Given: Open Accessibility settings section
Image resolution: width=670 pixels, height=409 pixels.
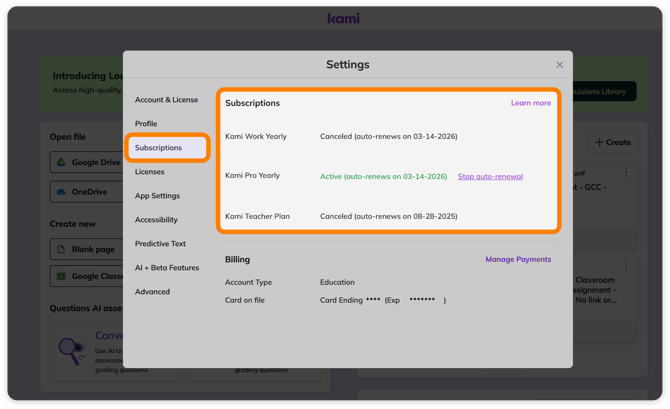Looking at the screenshot, I should [x=156, y=219].
